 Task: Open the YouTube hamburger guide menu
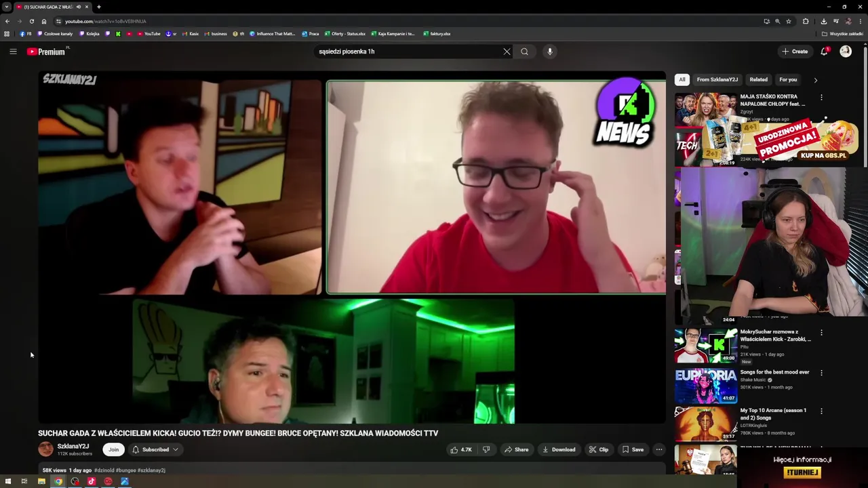point(13,52)
